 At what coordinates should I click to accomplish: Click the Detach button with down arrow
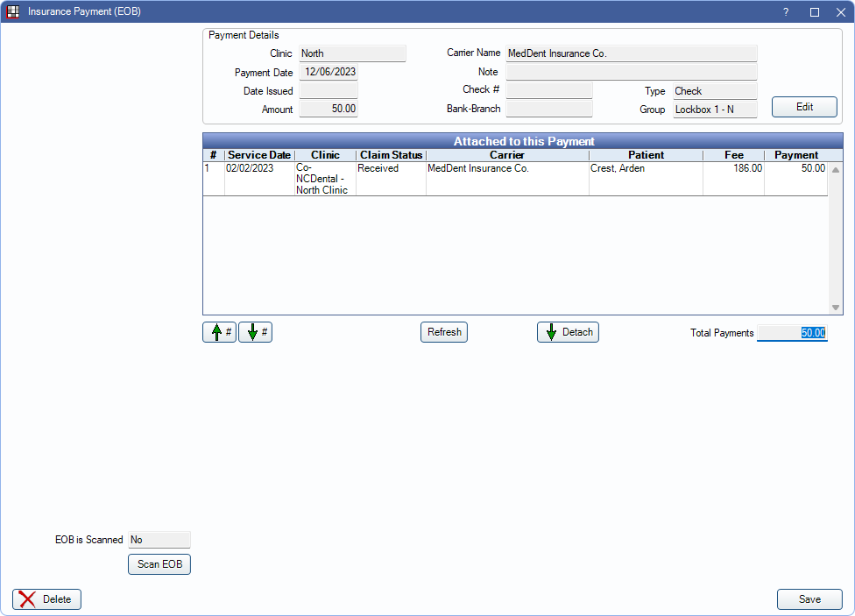point(568,332)
